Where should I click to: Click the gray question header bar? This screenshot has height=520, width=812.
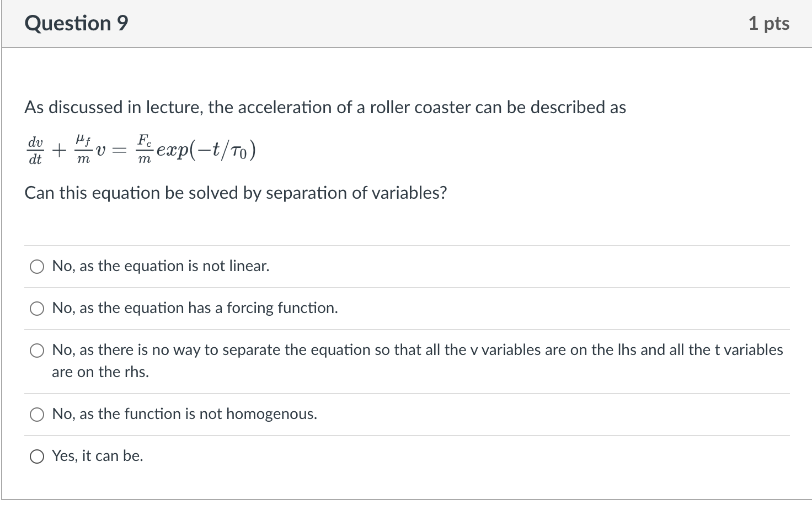[405, 23]
